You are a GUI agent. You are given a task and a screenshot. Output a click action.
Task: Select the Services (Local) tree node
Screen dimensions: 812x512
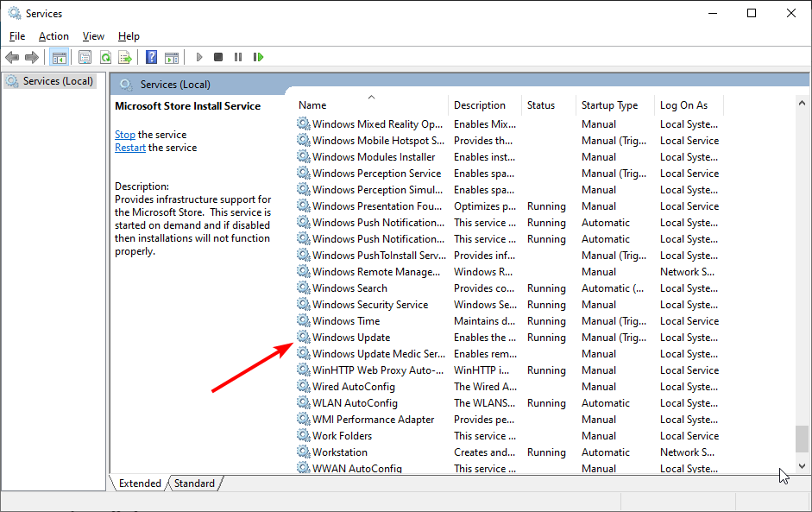coord(49,81)
